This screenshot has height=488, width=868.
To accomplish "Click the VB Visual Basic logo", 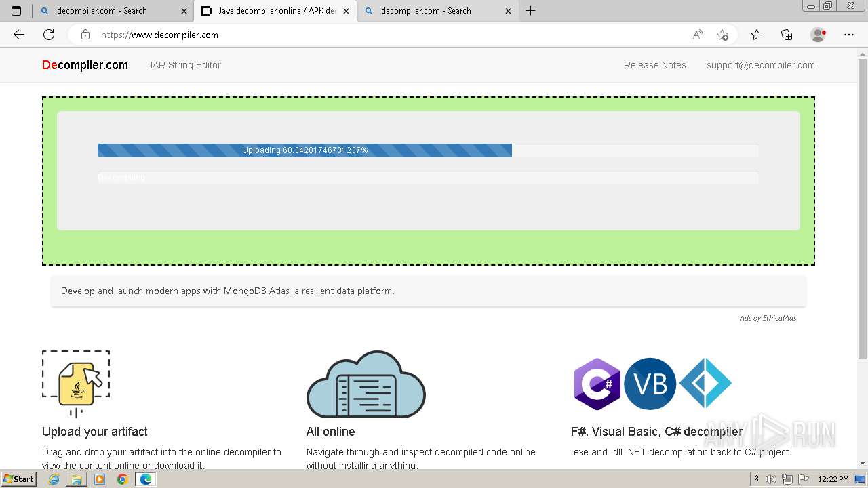I will (650, 384).
